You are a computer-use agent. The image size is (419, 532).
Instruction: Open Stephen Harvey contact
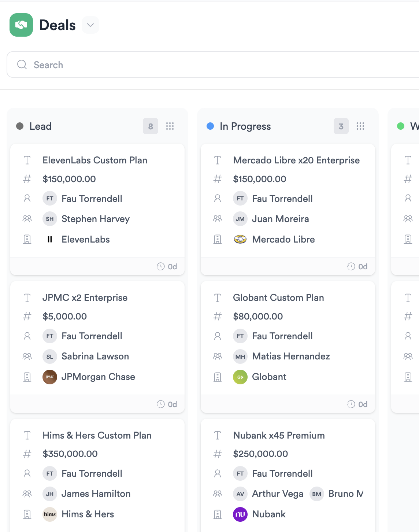96,219
